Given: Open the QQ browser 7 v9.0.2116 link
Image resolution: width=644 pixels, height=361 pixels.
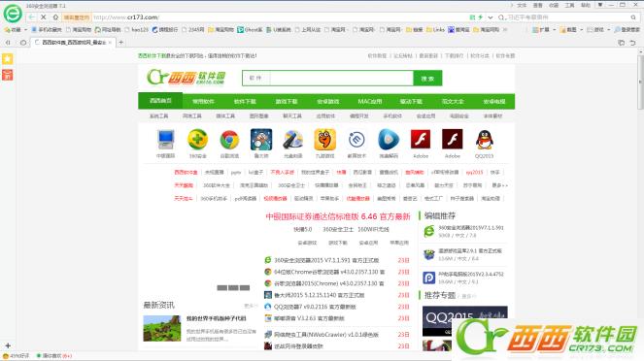Looking at the screenshot, I should coord(315,307).
